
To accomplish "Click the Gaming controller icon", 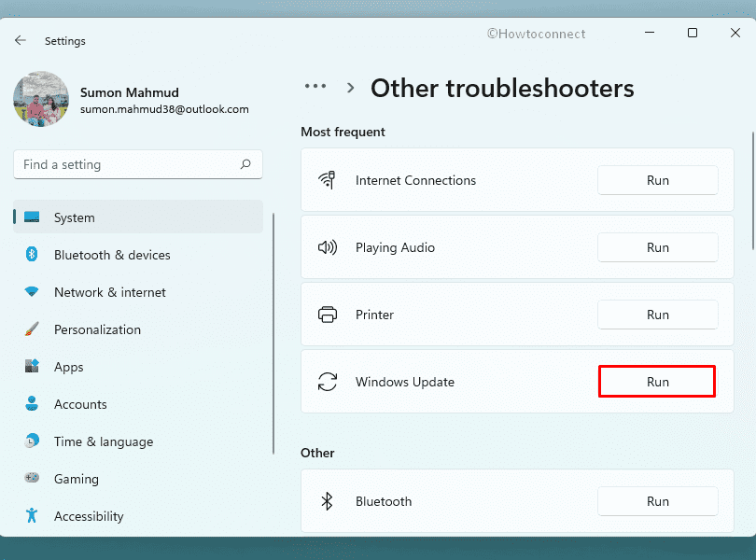I will (32, 478).
